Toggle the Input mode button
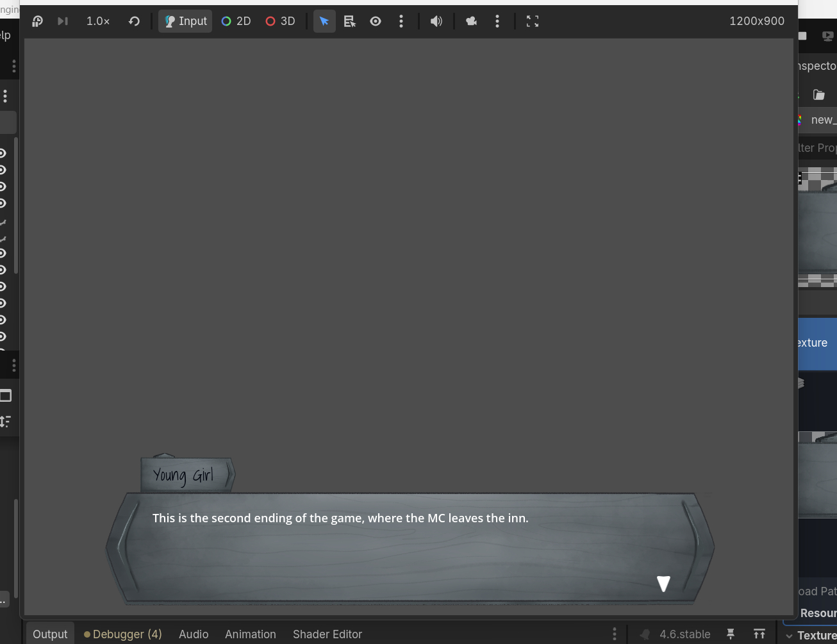Viewport: 837px width, 644px height. coord(185,21)
